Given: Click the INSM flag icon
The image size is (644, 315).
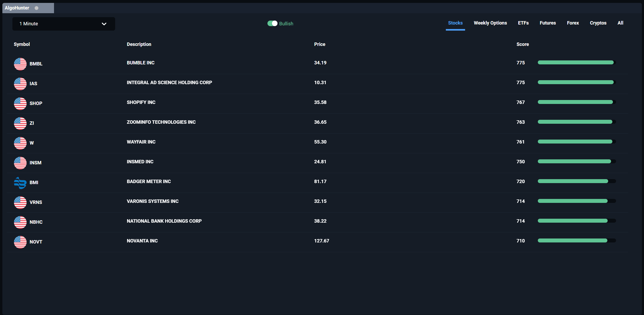Looking at the screenshot, I should coord(20,163).
